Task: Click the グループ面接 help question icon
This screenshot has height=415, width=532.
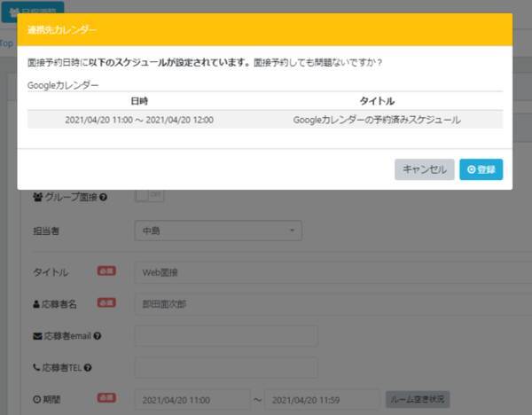Action: pos(104,197)
